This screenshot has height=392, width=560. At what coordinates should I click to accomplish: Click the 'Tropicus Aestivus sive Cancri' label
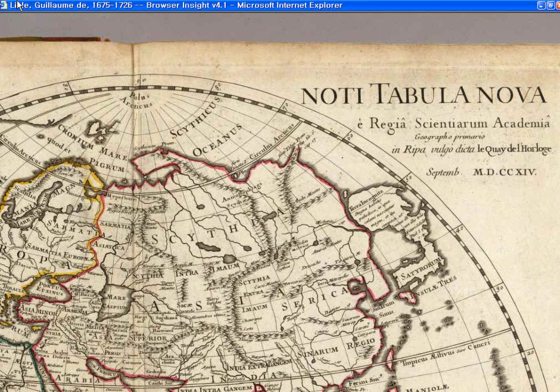point(446,352)
